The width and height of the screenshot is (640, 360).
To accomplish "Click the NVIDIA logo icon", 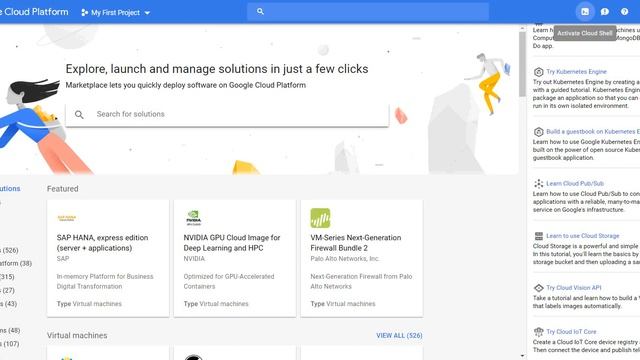I will [x=193, y=218].
